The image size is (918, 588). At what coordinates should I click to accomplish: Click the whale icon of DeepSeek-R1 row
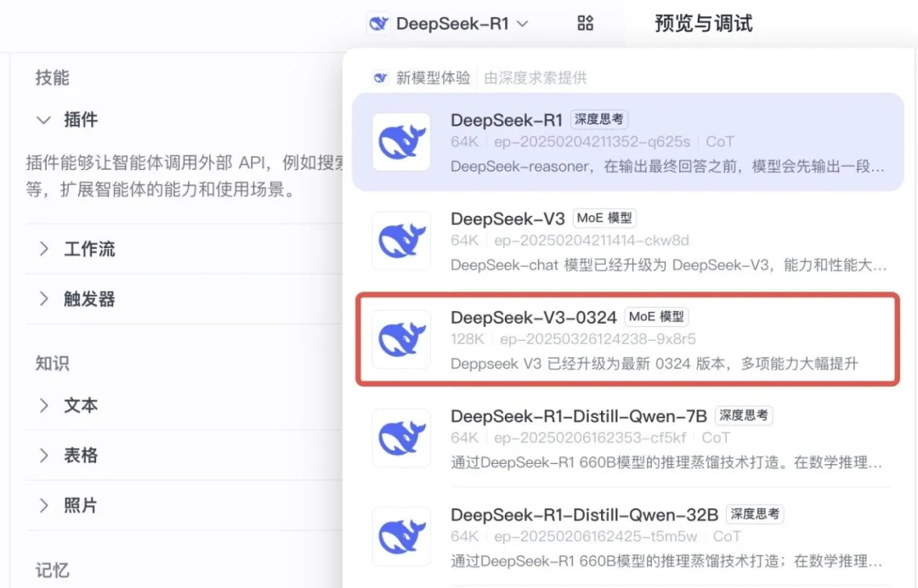pyautogui.click(x=401, y=142)
